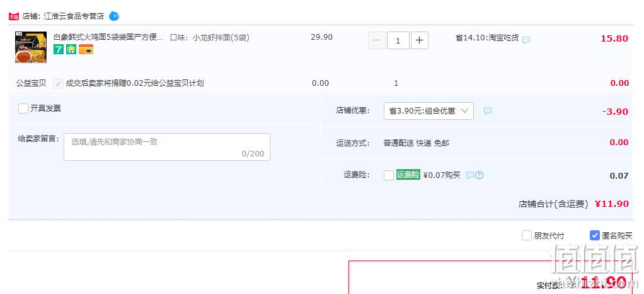Click the 朋友代付 label text
Viewport: 644px width, 294px height.
click(x=549, y=235)
